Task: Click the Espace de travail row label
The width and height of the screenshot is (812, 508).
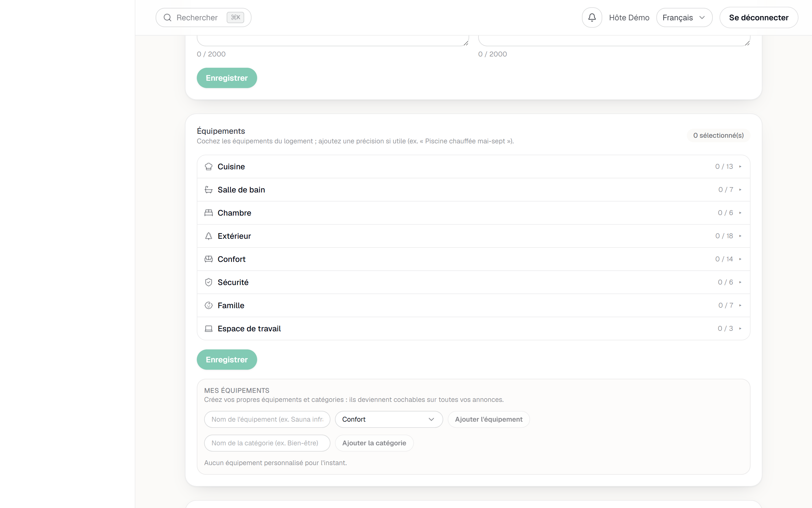Action: pos(249,329)
